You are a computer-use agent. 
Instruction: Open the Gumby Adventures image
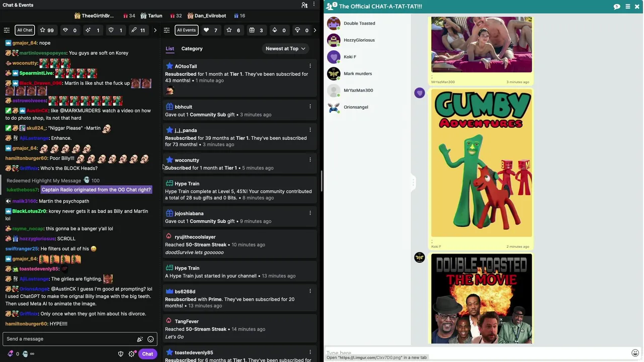481,163
